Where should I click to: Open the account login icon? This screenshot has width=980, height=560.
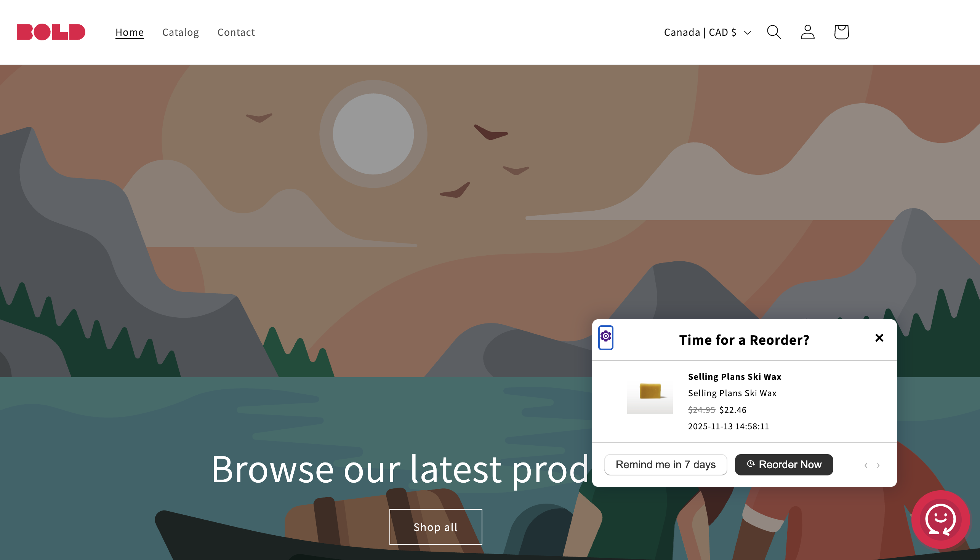pyautogui.click(x=808, y=32)
